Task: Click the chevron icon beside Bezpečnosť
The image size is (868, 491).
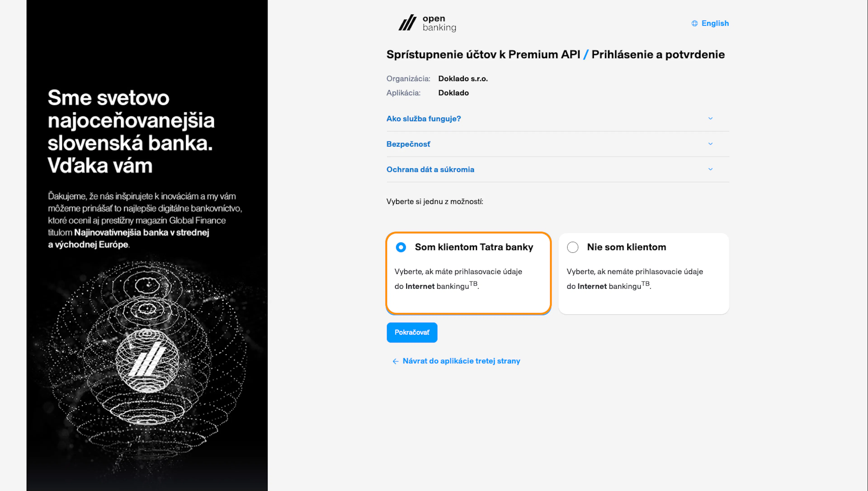Action: click(x=710, y=144)
